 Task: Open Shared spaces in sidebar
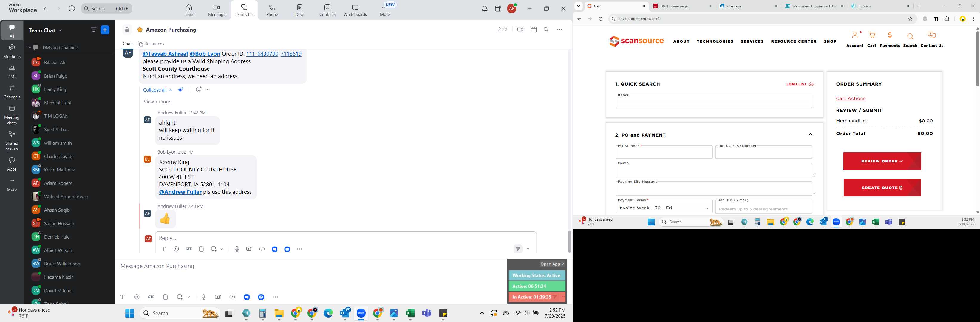point(12,141)
